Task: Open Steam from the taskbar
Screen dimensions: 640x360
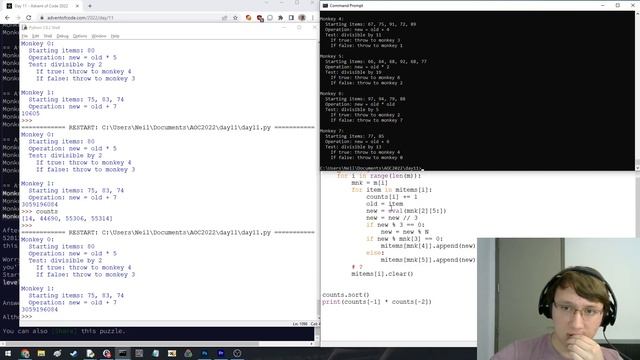Action: coord(74,353)
